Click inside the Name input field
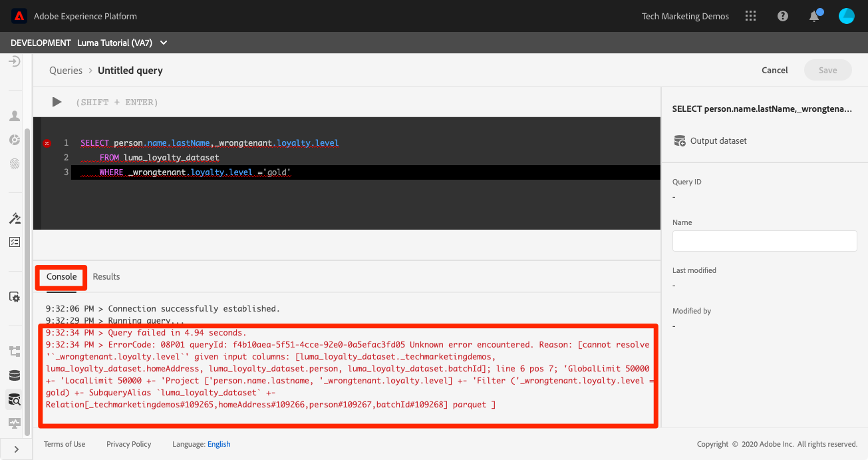 click(765, 241)
